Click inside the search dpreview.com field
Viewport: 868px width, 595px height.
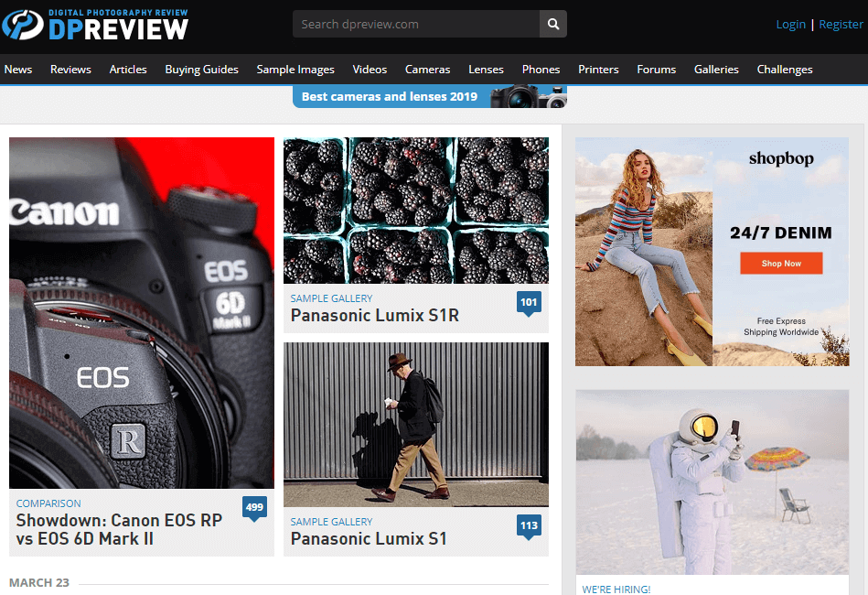[412, 24]
